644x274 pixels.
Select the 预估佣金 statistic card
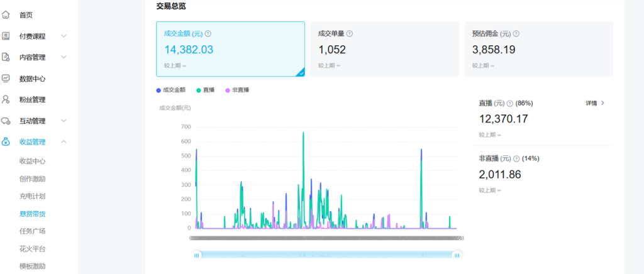(x=538, y=49)
